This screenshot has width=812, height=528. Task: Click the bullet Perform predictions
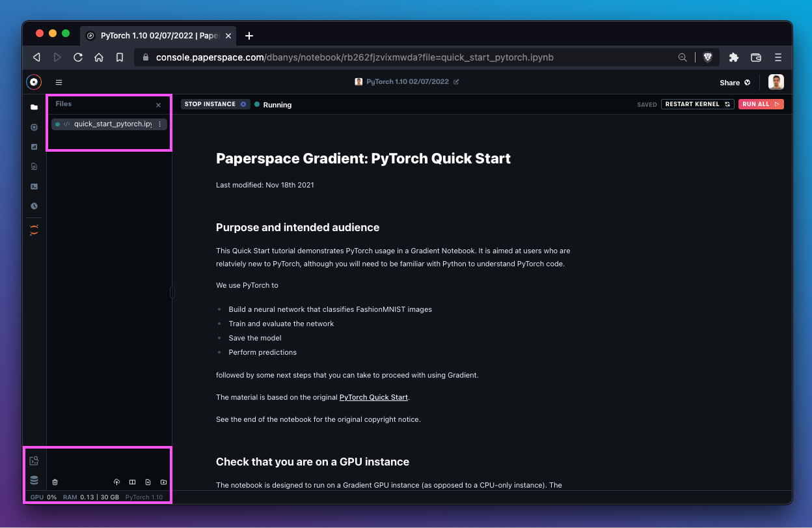pos(262,352)
